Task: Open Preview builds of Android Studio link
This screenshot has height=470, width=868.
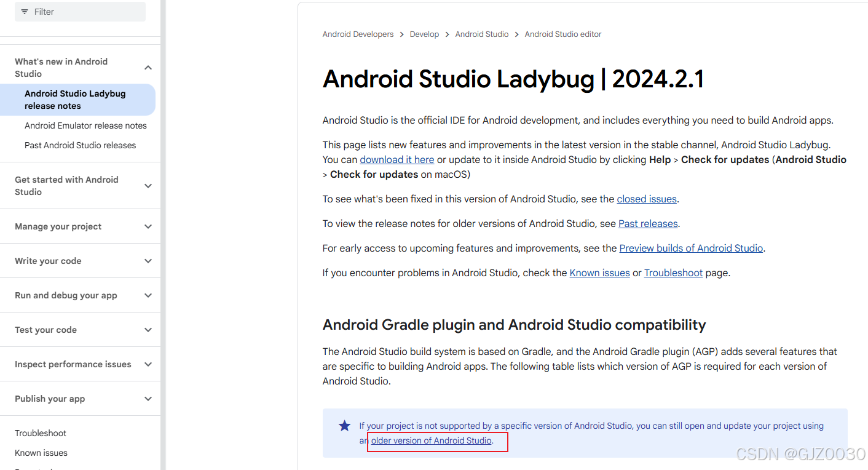Action: (x=691, y=249)
